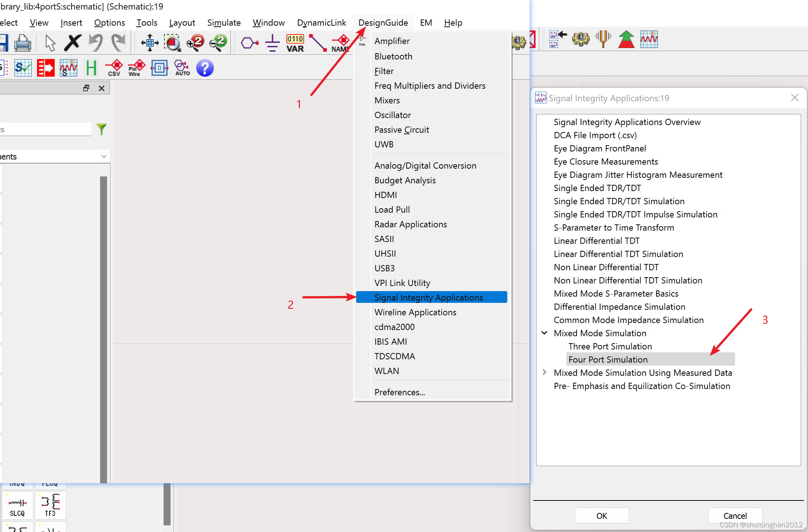Insert a VAR equation block
The width and height of the screenshot is (808, 532).
[x=295, y=43]
